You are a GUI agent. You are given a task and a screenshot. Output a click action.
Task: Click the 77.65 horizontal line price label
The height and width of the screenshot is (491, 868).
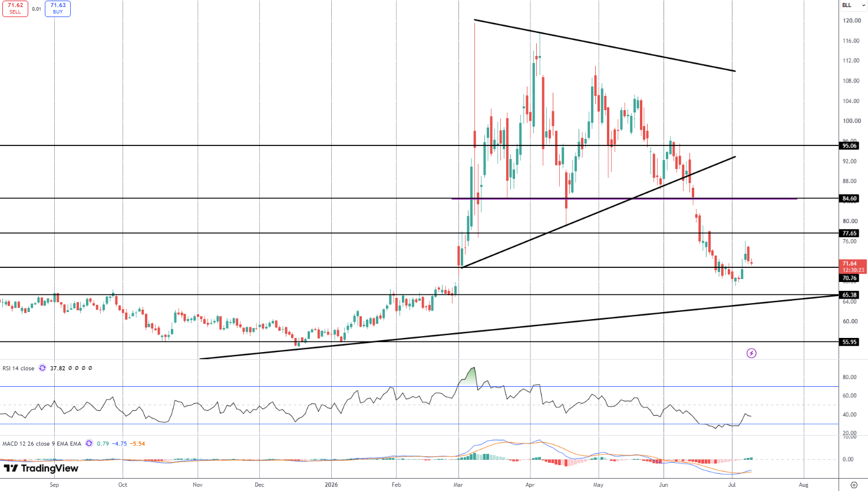[850, 233]
